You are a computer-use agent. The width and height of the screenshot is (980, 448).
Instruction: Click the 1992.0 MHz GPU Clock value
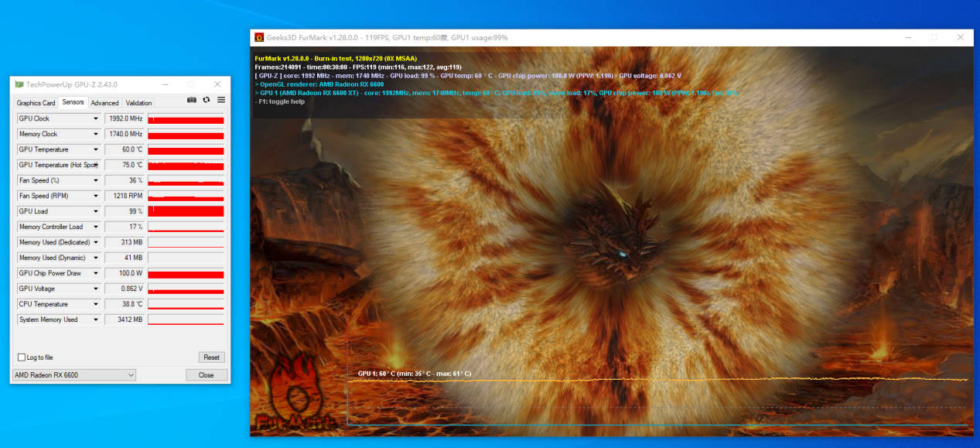[x=125, y=118]
